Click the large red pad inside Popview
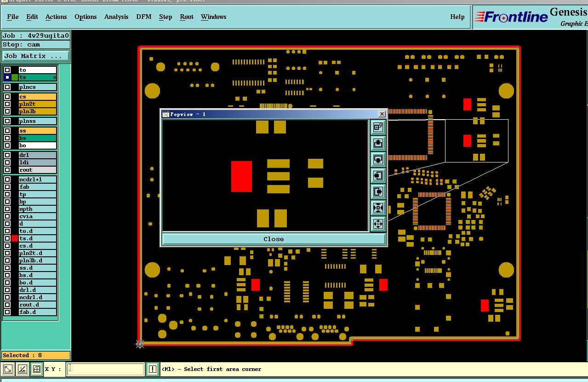This screenshot has height=382, width=588. [241, 176]
